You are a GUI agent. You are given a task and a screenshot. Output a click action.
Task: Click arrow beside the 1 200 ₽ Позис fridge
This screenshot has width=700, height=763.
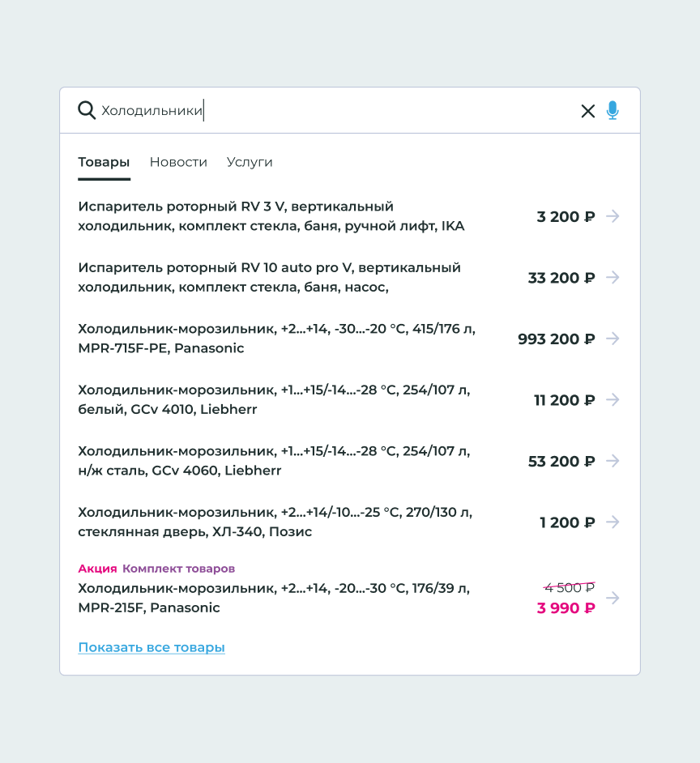[x=612, y=522]
